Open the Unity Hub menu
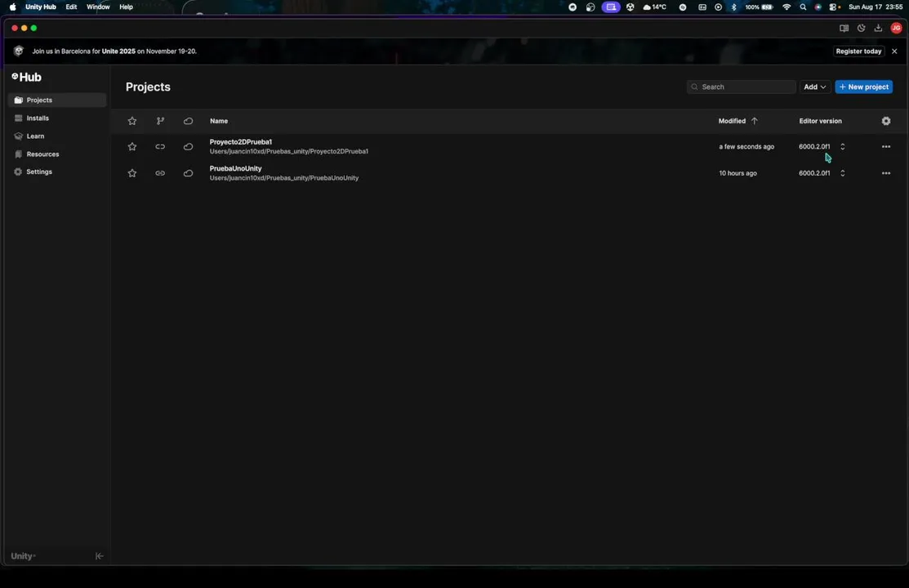Image resolution: width=909 pixels, height=588 pixels. click(41, 7)
